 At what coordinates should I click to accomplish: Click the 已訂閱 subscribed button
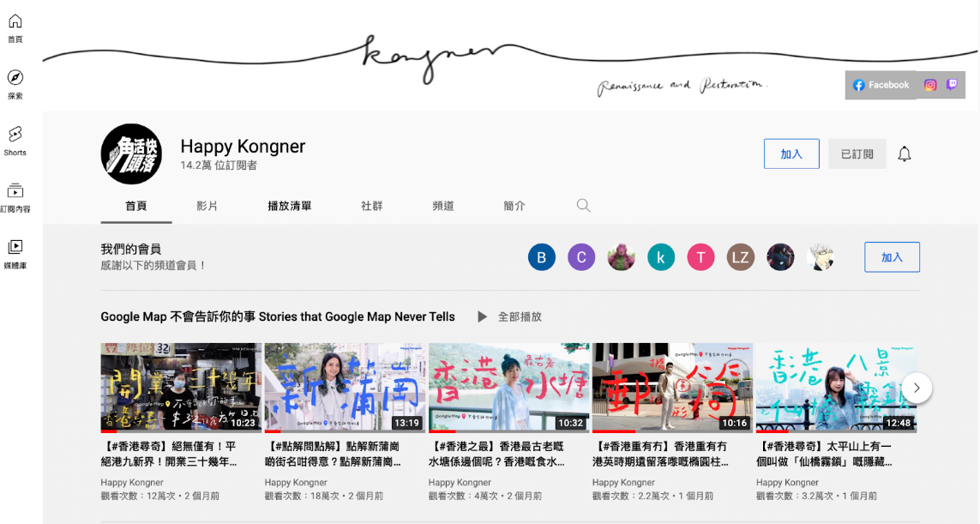pos(857,154)
